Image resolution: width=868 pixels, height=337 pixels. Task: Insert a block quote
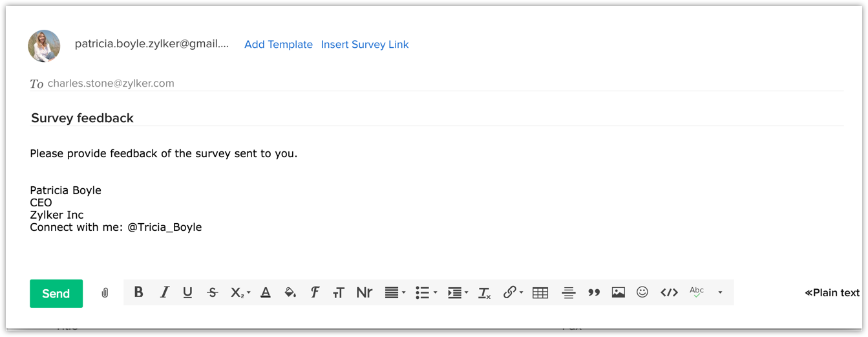[594, 293]
